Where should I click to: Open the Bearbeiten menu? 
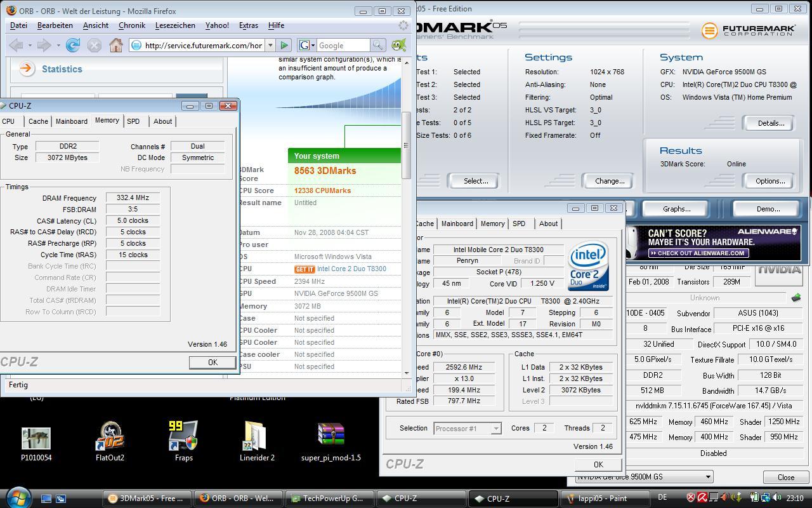pos(55,25)
